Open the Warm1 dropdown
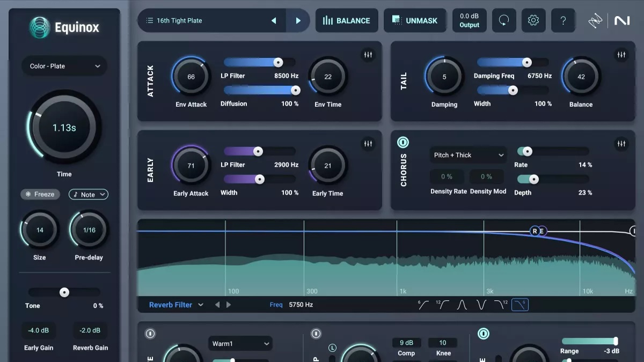The height and width of the screenshot is (362, 644). 240,344
